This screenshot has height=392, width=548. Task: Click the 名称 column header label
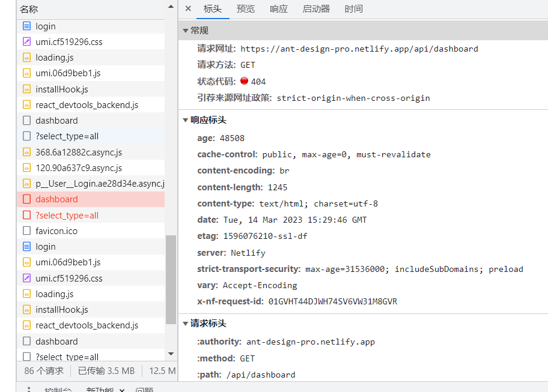(x=29, y=9)
